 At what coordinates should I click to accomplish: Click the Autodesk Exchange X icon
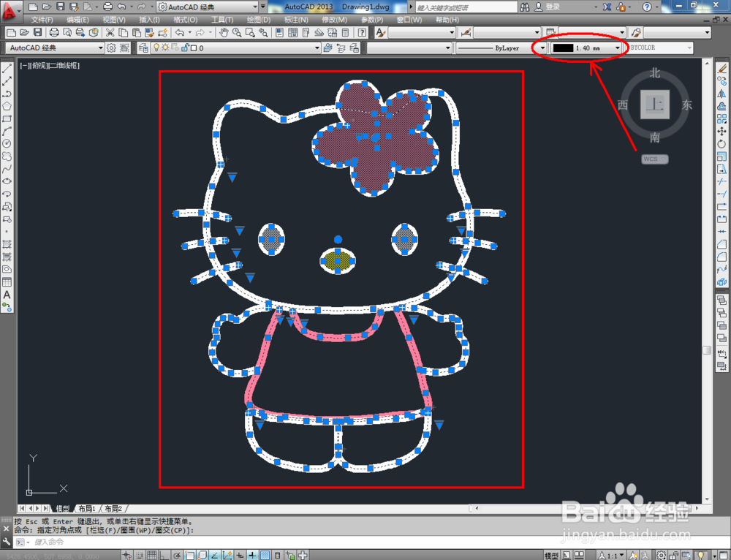[x=607, y=7]
